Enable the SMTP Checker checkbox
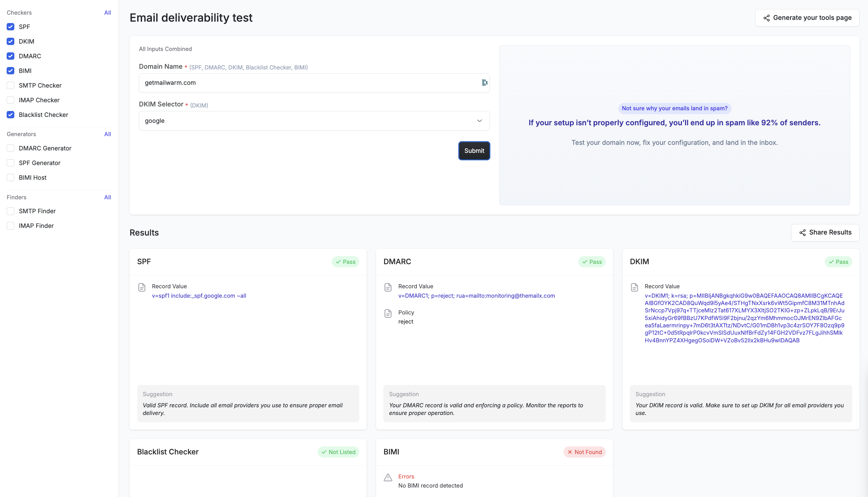This screenshot has width=868, height=497. click(10, 86)
